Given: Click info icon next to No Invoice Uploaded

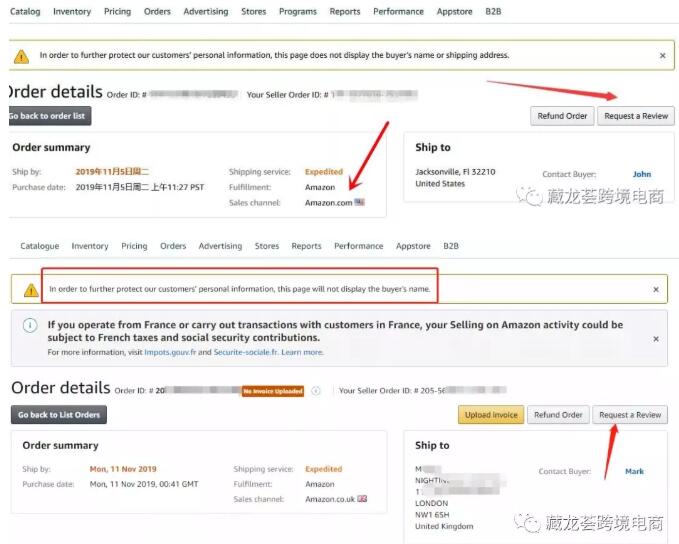Looking at the screenshot, I should click(x=315, y=391).
